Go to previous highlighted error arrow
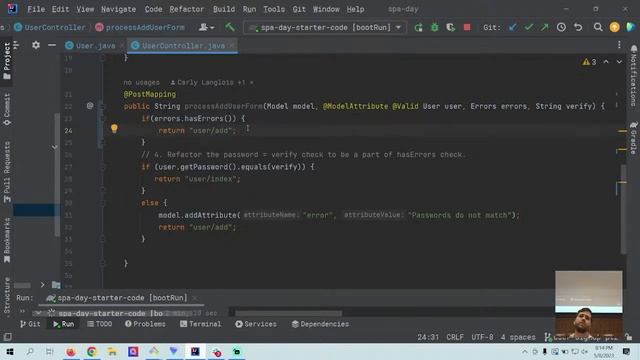This screenshot has width=640, height=360. [606, 62]
